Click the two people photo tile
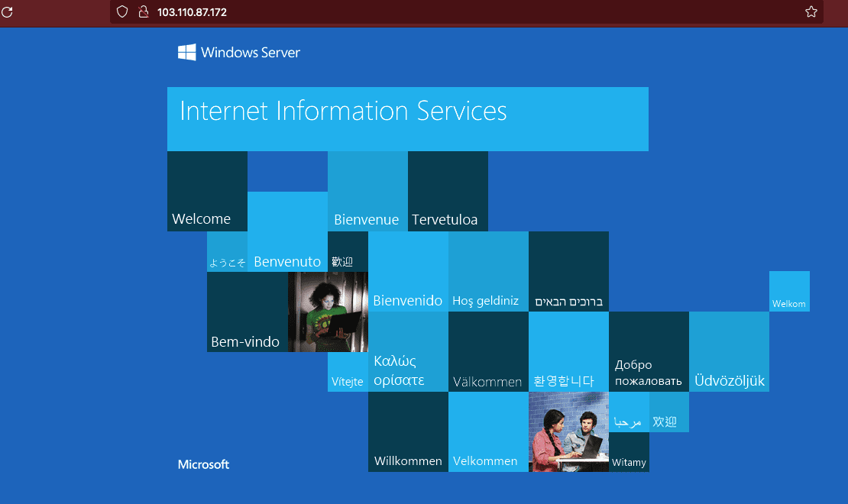The width and height of the screenshot is (848, 504). 568,431
